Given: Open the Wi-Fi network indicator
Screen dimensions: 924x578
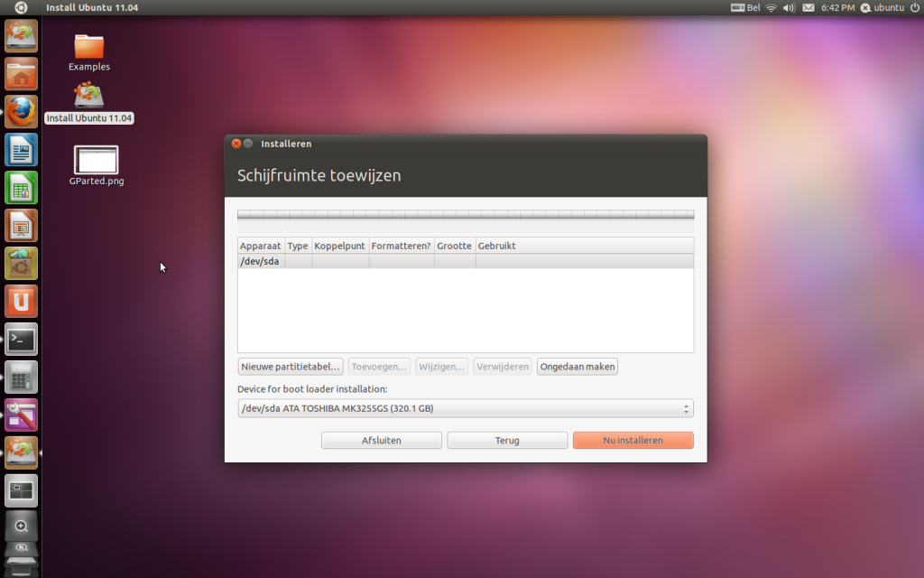Looking at the screenshot, I should 771,7.
